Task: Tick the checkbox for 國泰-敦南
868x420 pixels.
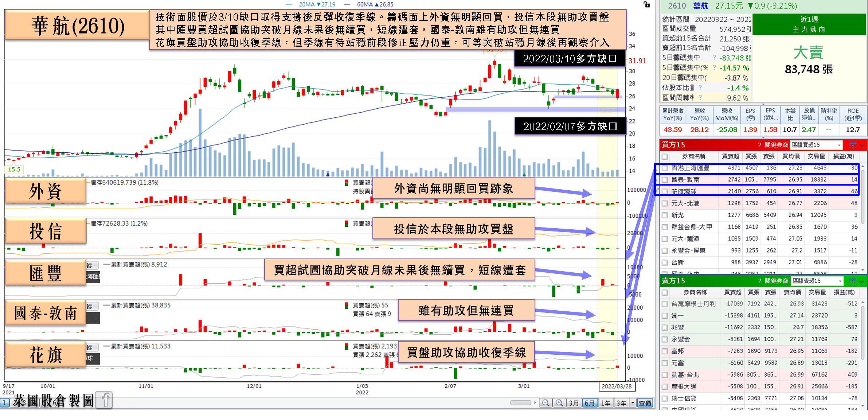Action: pos(665,179)
